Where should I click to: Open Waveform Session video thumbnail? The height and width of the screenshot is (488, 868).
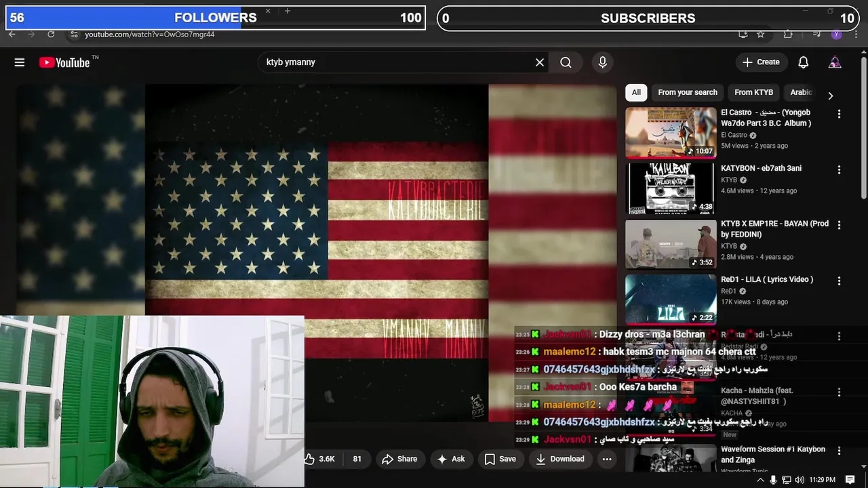(x=670, y=458)
